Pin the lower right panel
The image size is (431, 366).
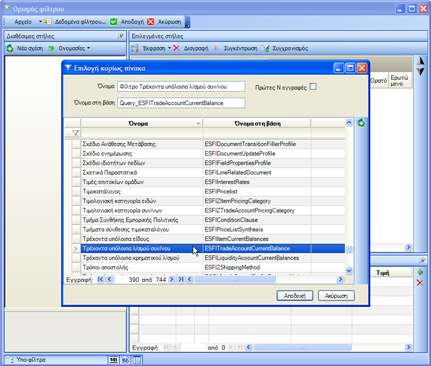422,261
